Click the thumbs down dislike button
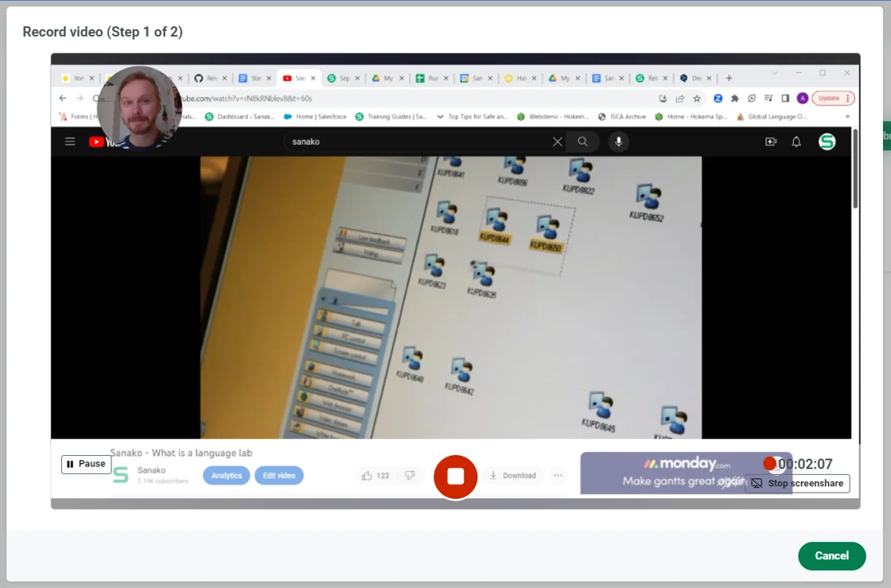891x588 pixels. 410,476
